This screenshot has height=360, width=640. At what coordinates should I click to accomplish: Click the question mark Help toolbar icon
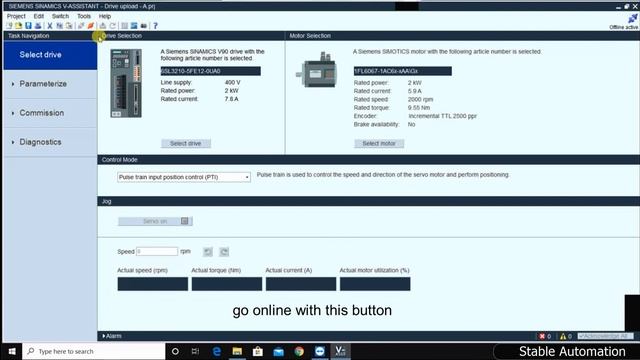pos(155,26)
